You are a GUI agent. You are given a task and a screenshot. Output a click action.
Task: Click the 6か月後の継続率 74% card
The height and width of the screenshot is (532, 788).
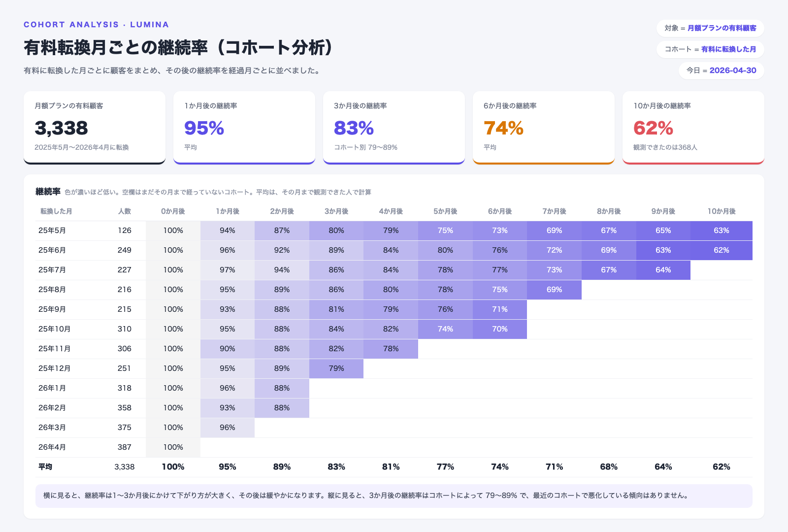point(544,128)
